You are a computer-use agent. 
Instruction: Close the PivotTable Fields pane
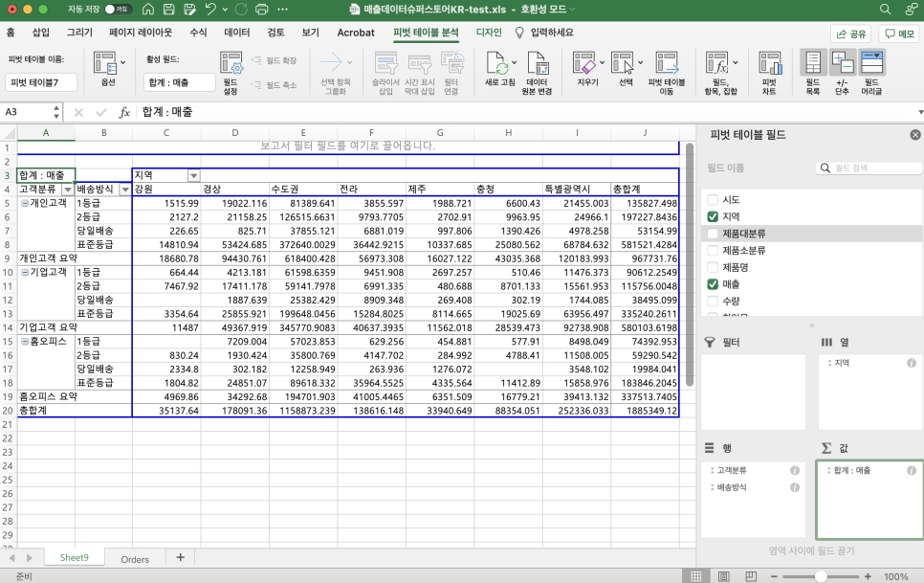click(x=915, y=135)
